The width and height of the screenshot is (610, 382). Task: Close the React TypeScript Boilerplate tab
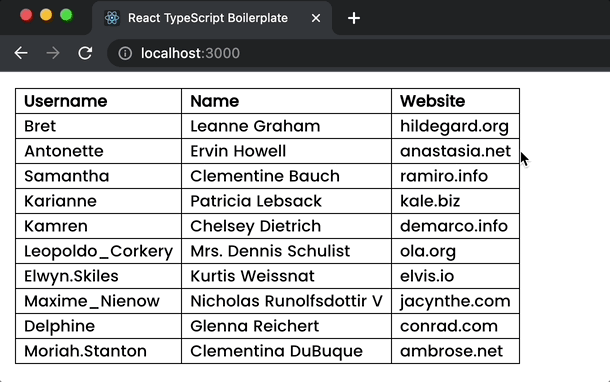click(316, 18)
